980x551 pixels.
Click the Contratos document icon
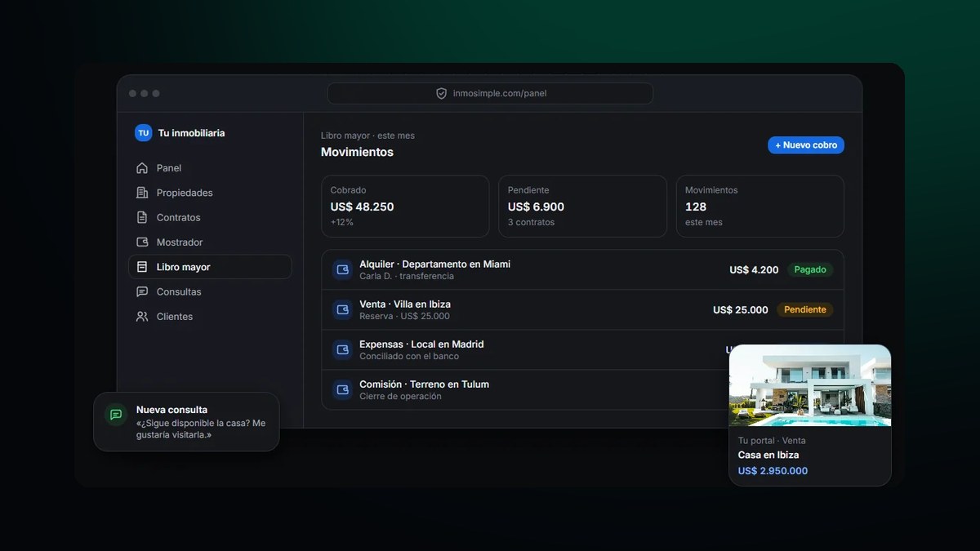coord(142,218)
